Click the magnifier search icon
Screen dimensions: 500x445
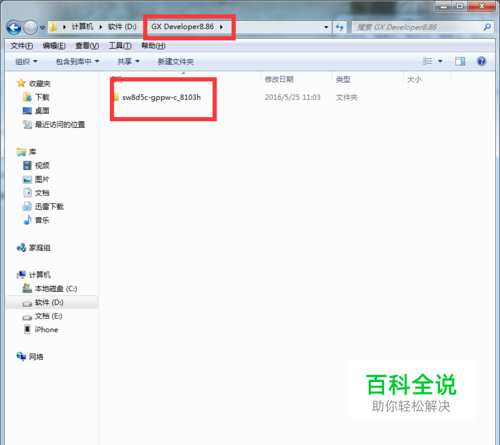[487, 27]
